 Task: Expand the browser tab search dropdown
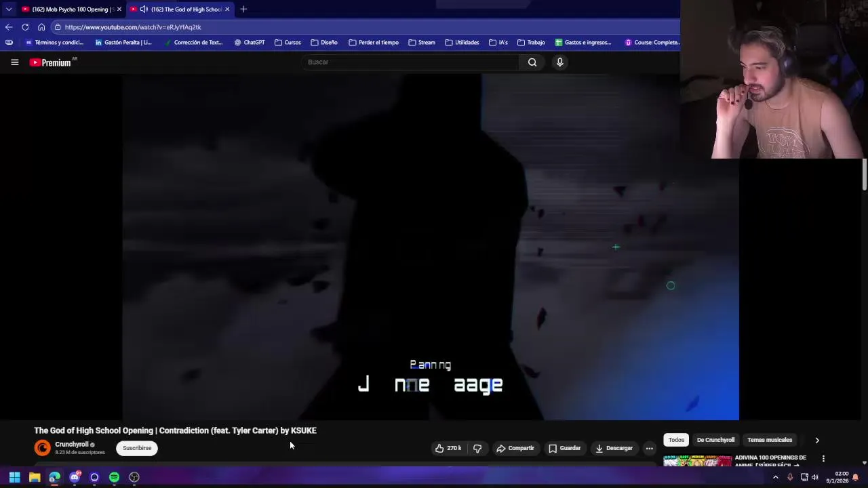click(x=8, y=9)
